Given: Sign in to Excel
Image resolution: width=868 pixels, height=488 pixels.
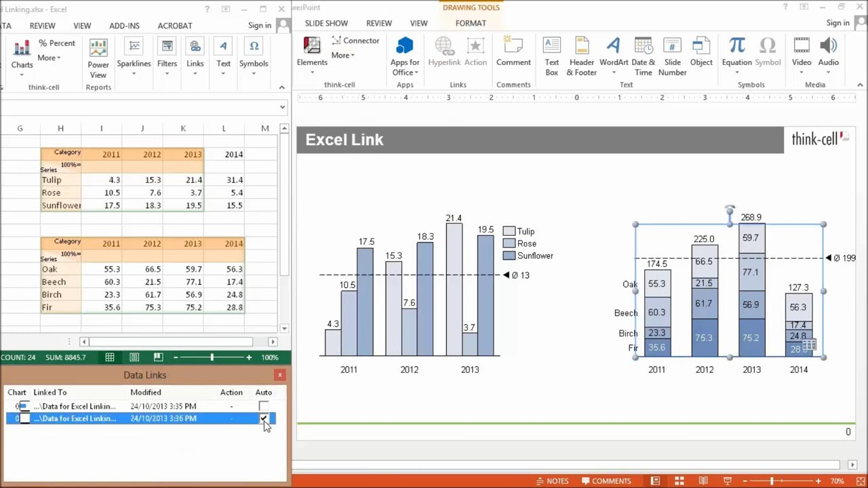Looking at the screenshot, I should pyautogui.click(x=260, y=25).
